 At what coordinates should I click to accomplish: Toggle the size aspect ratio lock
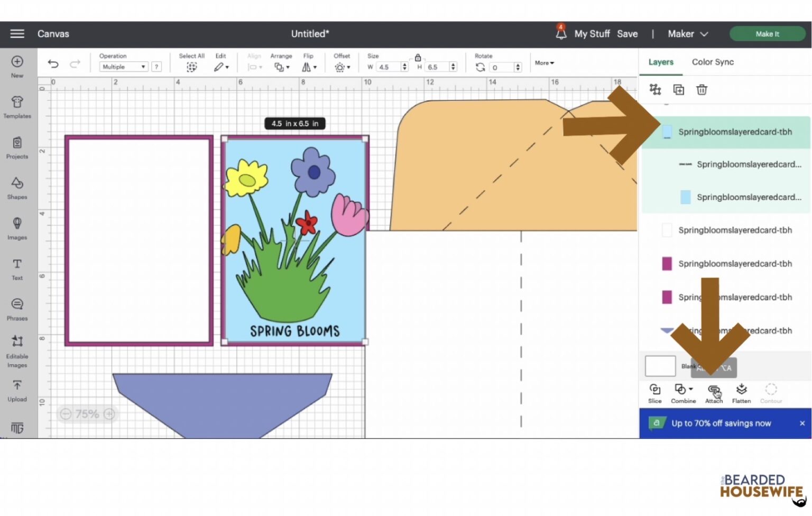[x=418, y=57]
